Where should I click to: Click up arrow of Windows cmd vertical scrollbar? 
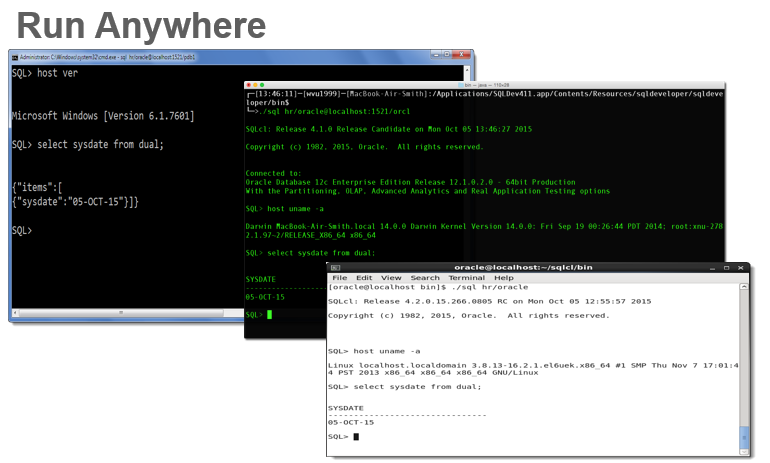coord(467,70)
